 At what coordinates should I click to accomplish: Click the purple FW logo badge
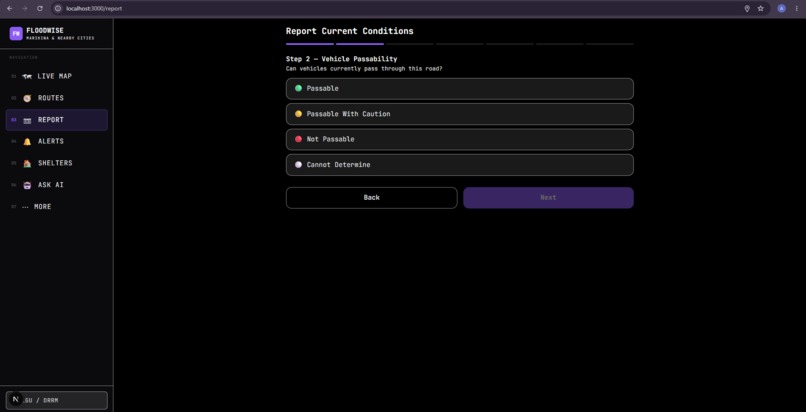[x=16, y=33]
